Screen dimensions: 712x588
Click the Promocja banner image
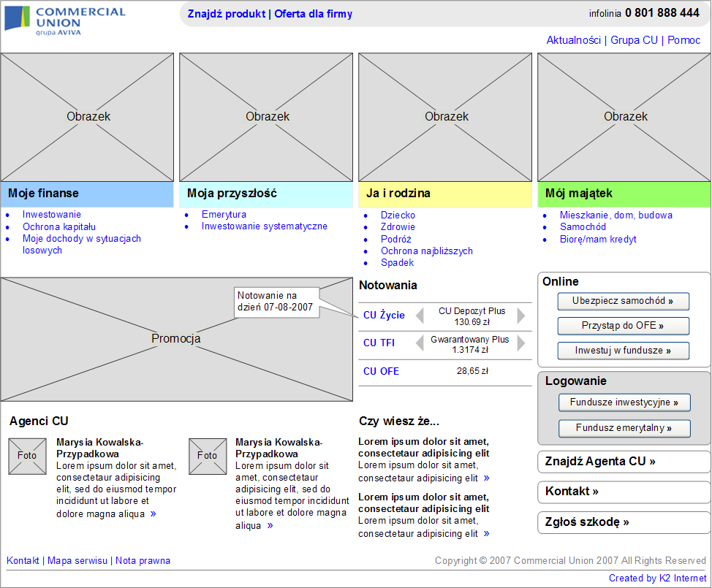pos(177,339)
